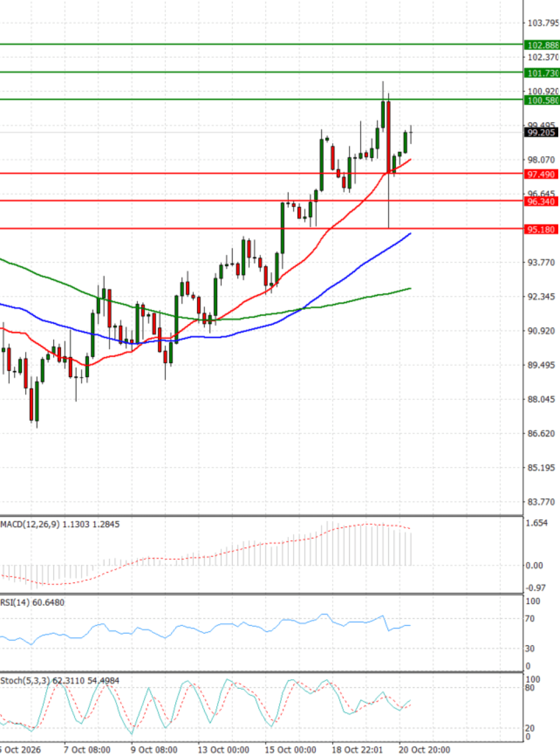Click the 70 level on RSI scale
Viewport: 560px width, 756px height.
pos(530,619)
